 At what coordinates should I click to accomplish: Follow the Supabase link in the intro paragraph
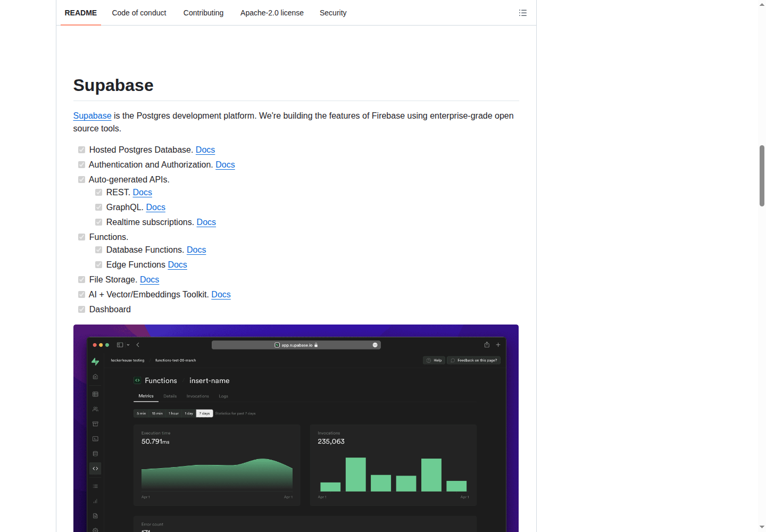(x=93, y=116)
